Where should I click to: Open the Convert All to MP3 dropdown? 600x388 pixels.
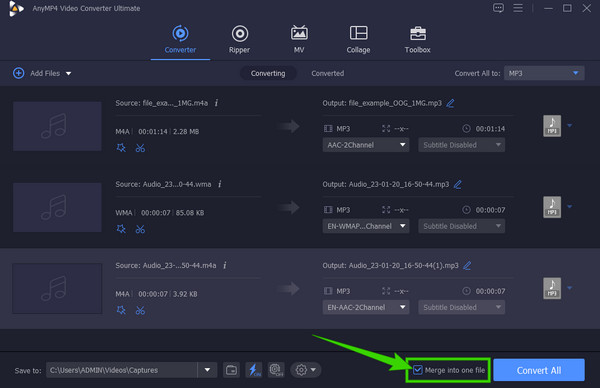[544, 73]
